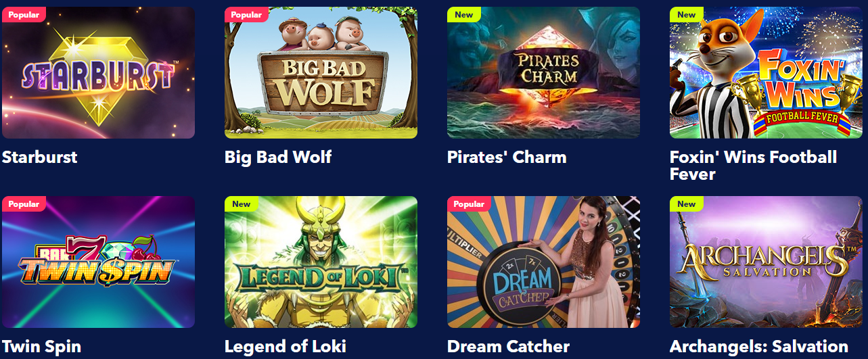Screen dimensions: 868x359
Task: Click the New badge on Legend of Loki
Action: pyautogui.click(x=242, y=204)
